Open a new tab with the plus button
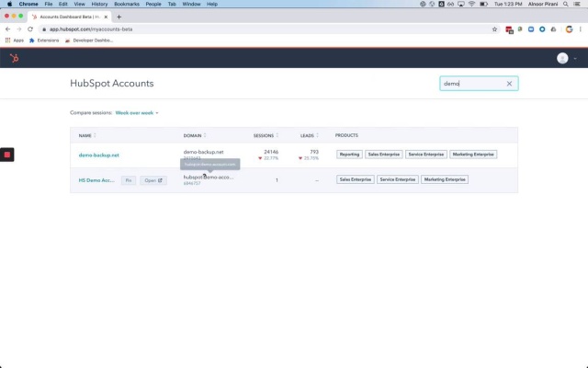 (x=119, y=17)
